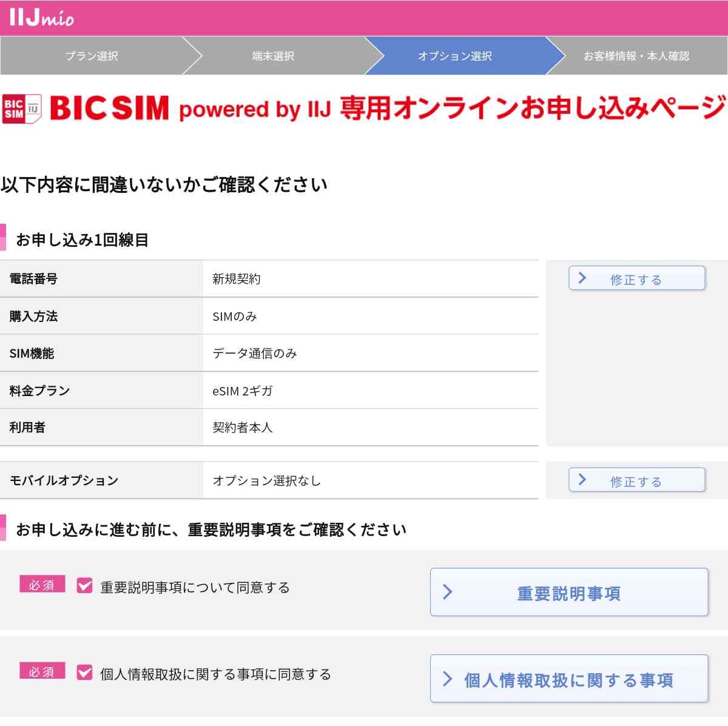Open 個人情報取扱に関する事項 button
The height and width of the screenshot is (726, 728).
point(569,679)
